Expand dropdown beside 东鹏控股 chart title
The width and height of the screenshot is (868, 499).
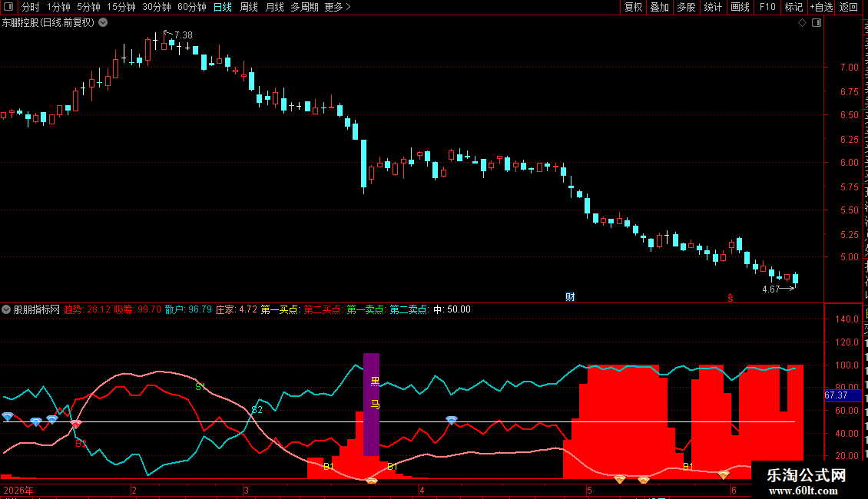click(103, 23)
